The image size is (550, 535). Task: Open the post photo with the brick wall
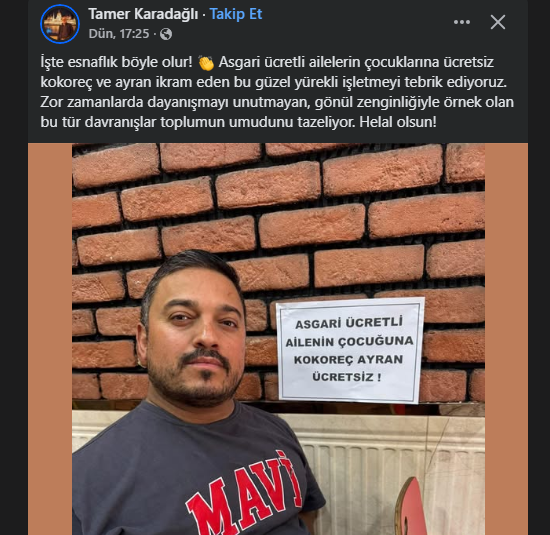point(279,339)
